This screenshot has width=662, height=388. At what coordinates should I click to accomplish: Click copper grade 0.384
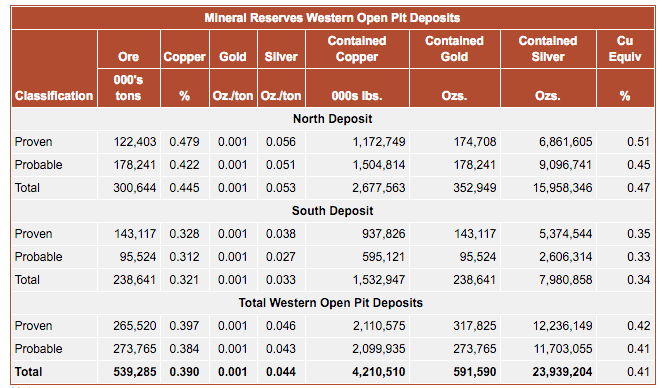point(184,349)
